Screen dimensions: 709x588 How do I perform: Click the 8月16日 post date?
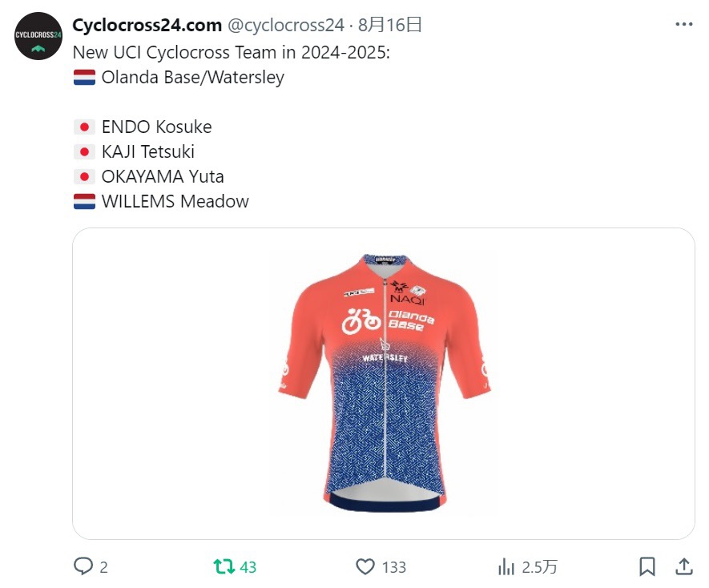[x=390, y=25]
